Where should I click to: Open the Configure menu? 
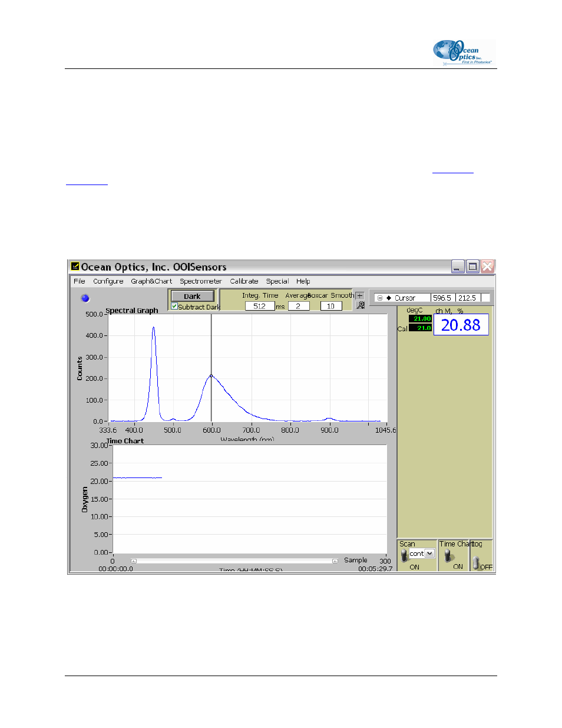point(108,282)
